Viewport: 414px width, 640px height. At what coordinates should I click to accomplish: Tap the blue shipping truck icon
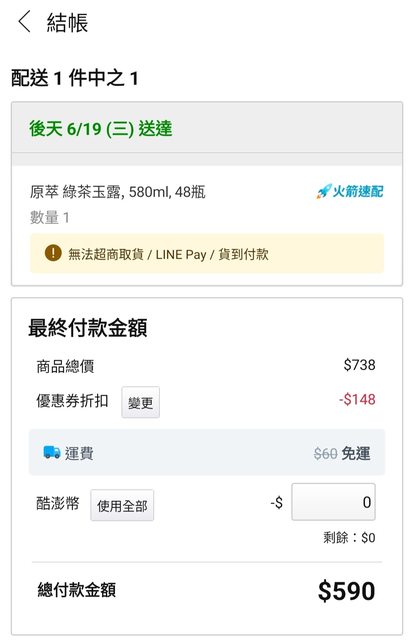click(52, 452)
